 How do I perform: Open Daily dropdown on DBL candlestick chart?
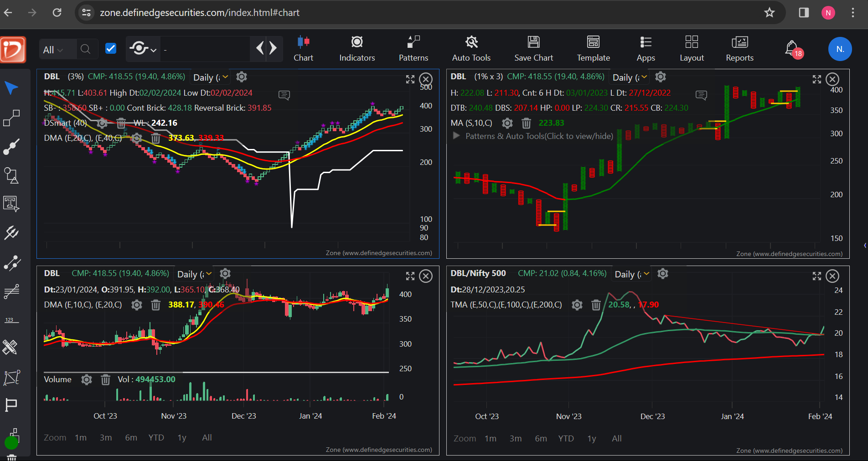(x=195, y=274)
